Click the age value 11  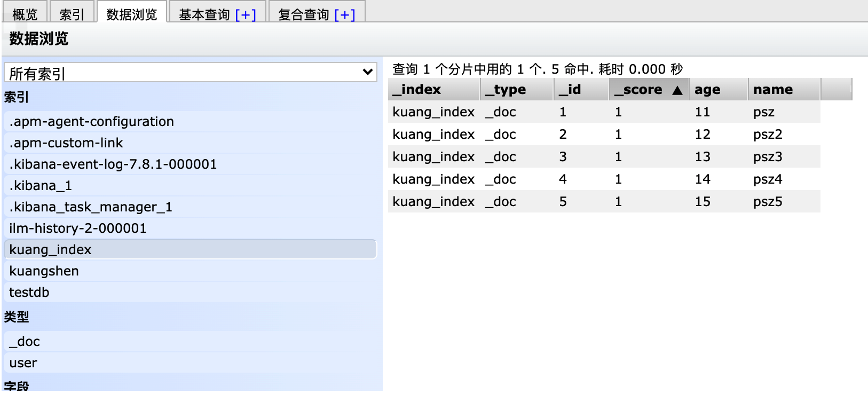tap(703, 112)
